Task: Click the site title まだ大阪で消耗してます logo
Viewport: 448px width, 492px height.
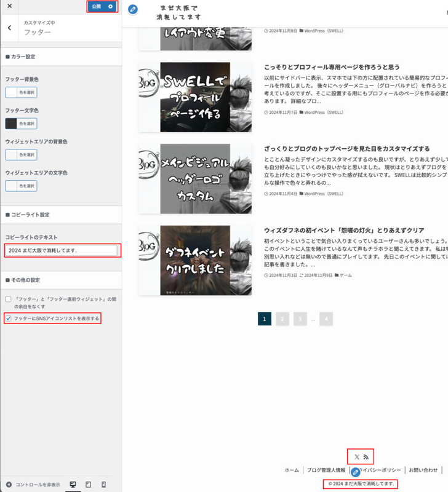Action: [x=178, y=12]
